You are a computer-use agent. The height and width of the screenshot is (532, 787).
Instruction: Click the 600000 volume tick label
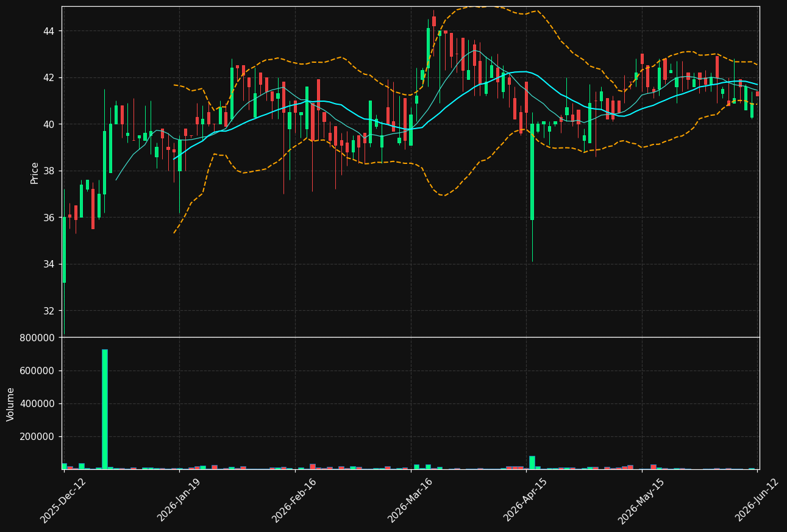point(38,371)
